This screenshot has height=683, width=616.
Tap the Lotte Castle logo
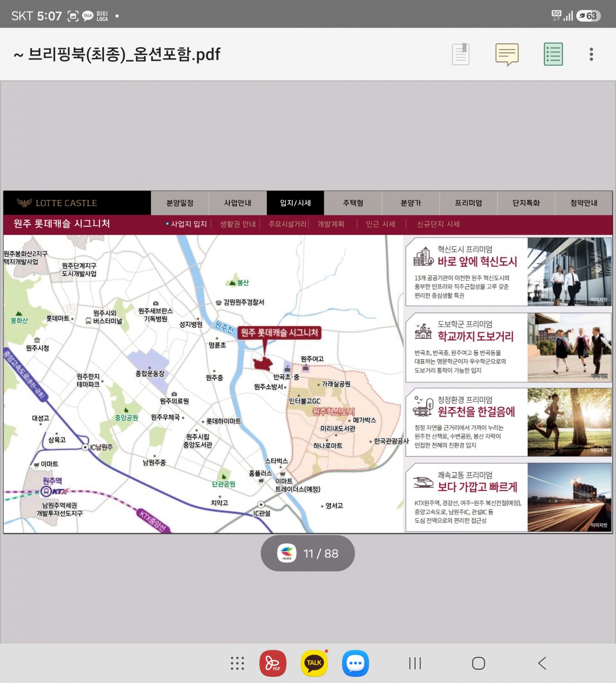[57, 203]
